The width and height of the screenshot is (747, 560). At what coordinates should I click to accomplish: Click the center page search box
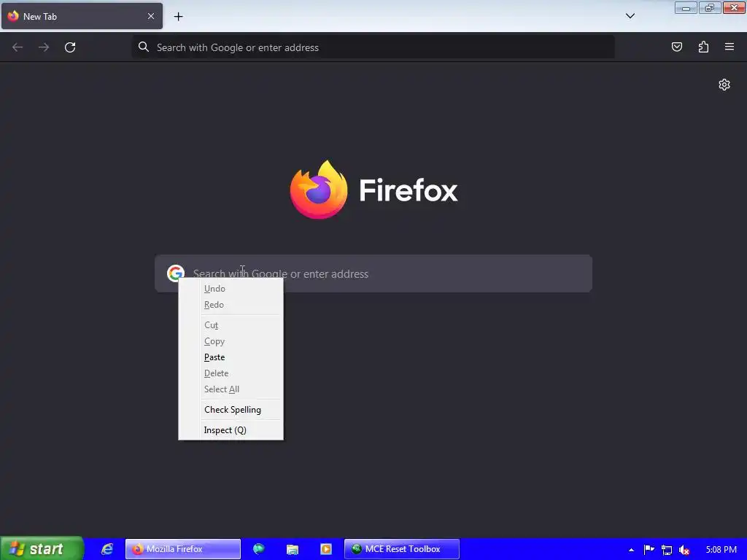tap(373, 273)
